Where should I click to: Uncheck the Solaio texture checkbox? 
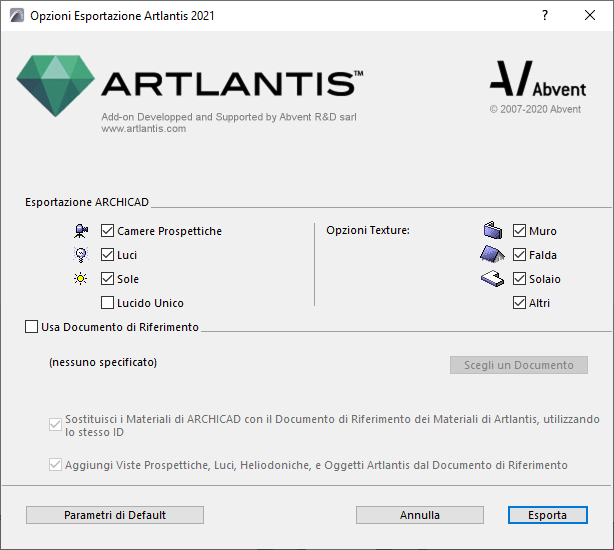tap(519, 279)
